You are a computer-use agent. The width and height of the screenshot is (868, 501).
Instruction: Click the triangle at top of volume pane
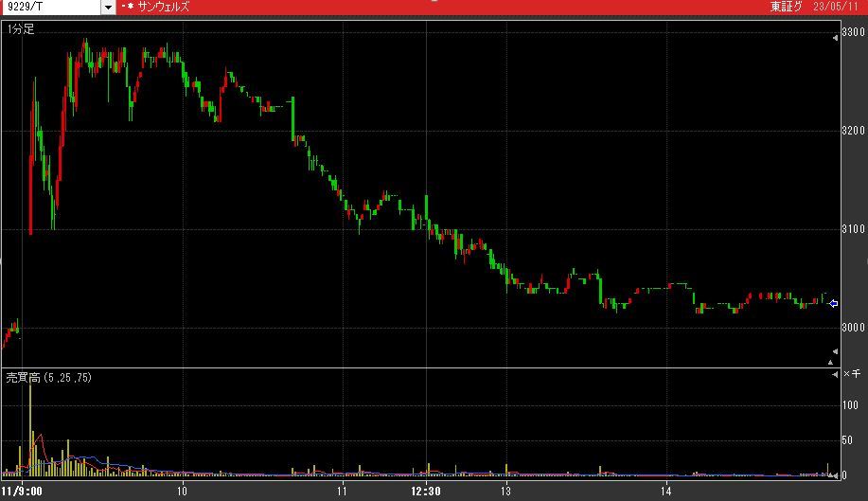[835, 376]
